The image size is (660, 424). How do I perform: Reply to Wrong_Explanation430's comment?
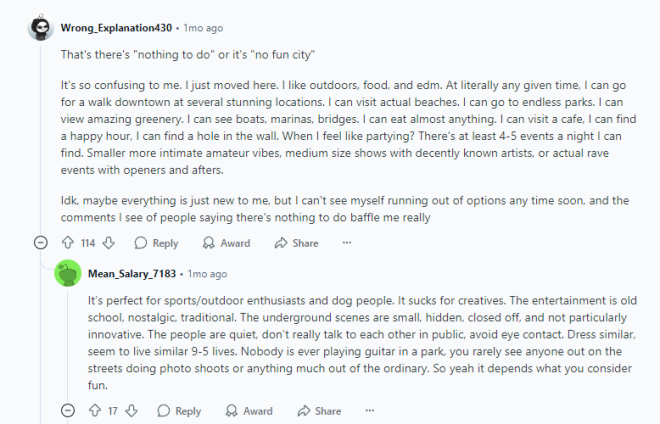click(x=156, y=243)
